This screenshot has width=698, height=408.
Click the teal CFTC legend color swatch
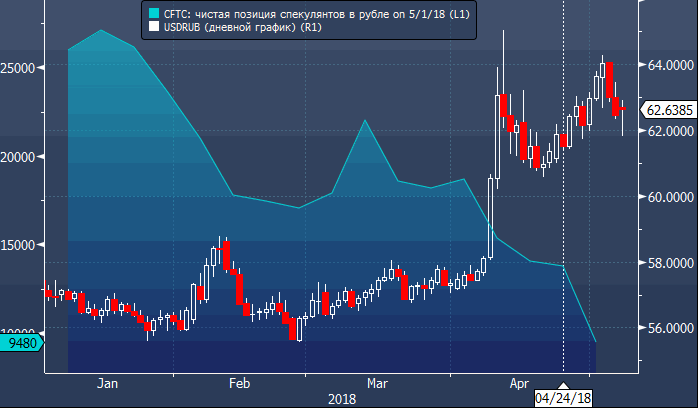pyautogui.click(x=153, y=14)
